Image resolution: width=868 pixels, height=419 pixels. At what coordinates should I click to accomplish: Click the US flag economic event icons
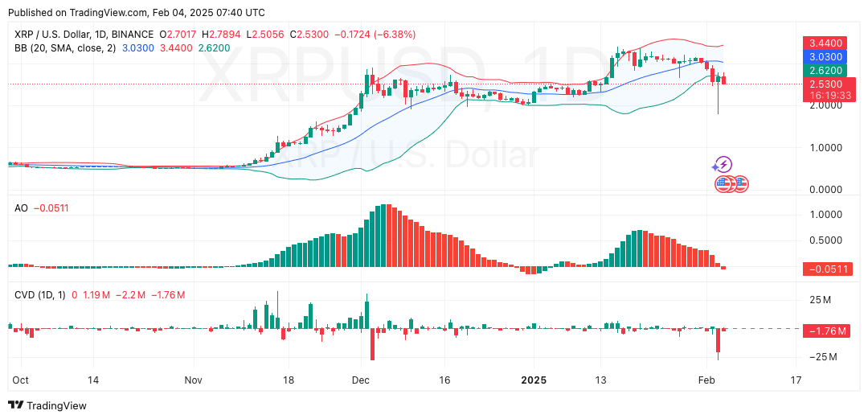tap(732, 183)
